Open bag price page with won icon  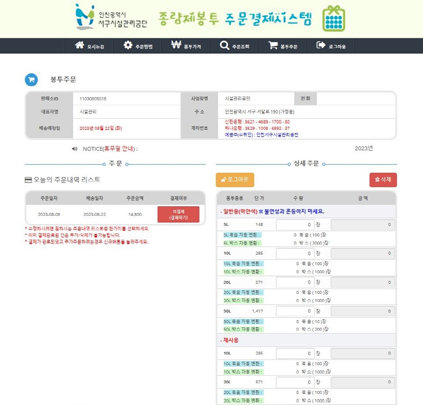[176, 45]
